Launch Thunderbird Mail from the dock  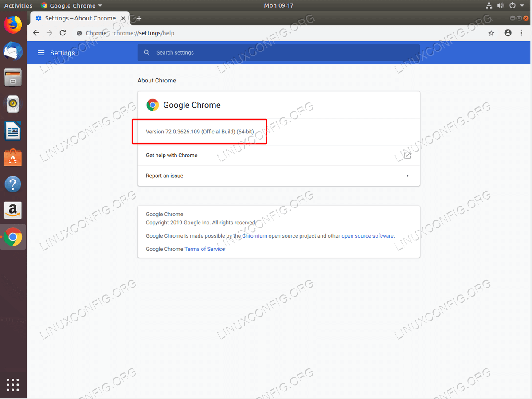coord(13,51)
